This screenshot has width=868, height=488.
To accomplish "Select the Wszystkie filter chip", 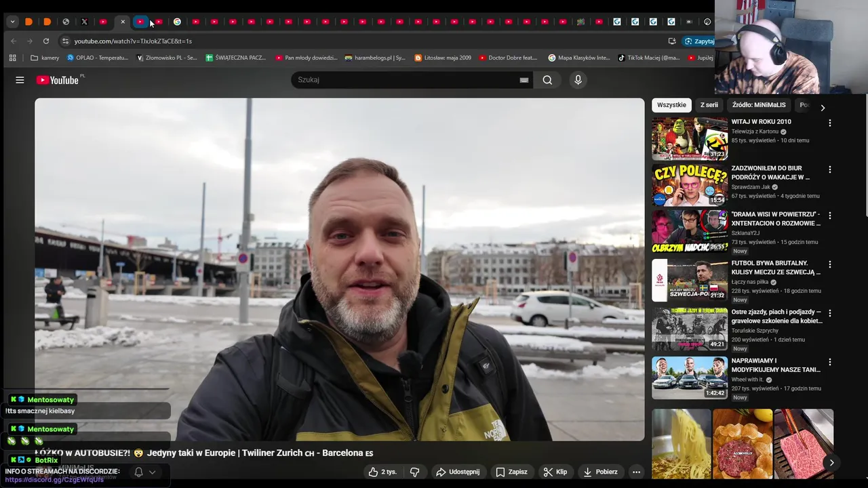I will point(671,105).
